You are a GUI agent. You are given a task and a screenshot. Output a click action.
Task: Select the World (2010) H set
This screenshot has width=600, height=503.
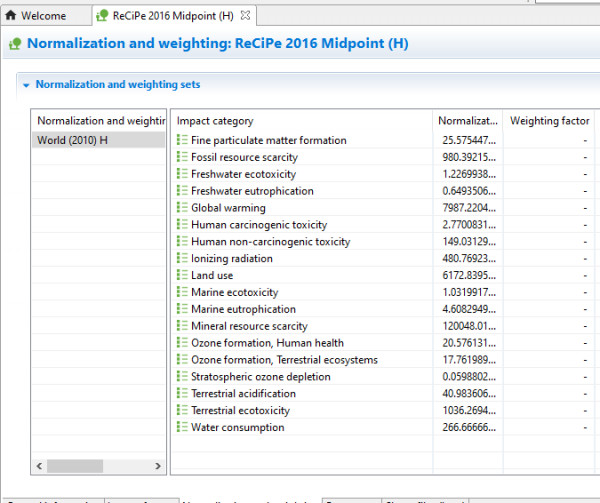click(98, 140)
